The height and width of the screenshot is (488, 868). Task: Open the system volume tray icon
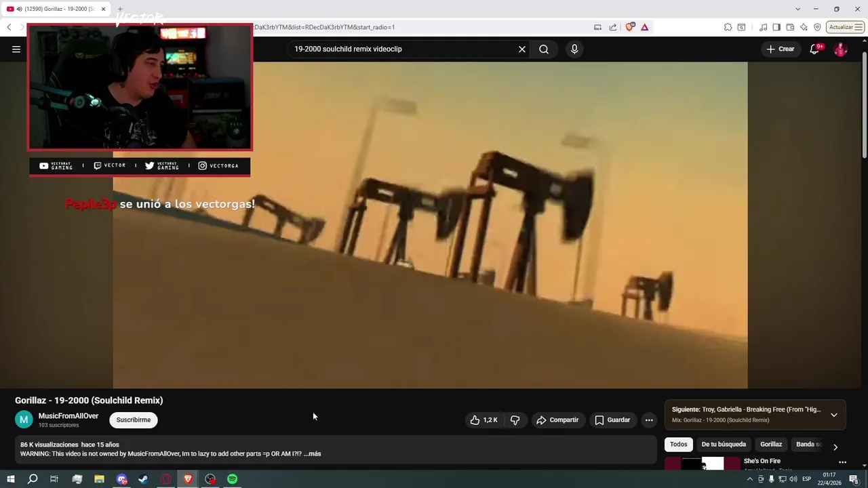(x=793, y=479)
